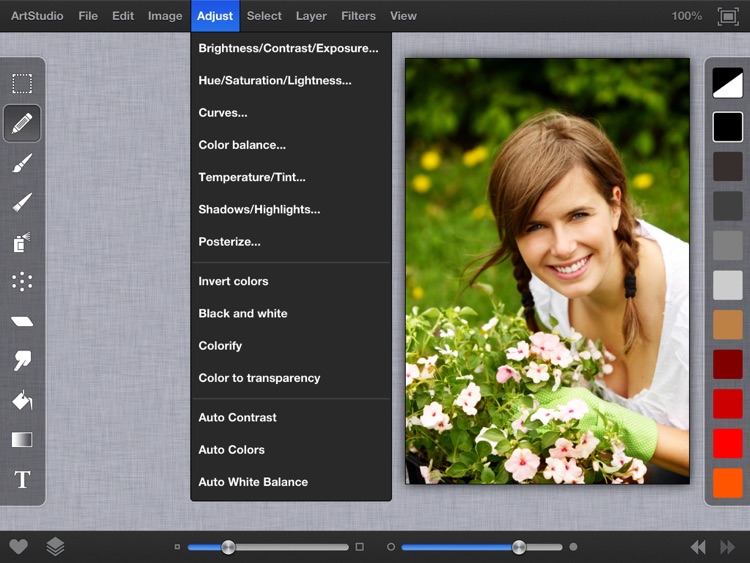
Task: Toggle fullscreen view icon
Action: [x=728, y=17]
